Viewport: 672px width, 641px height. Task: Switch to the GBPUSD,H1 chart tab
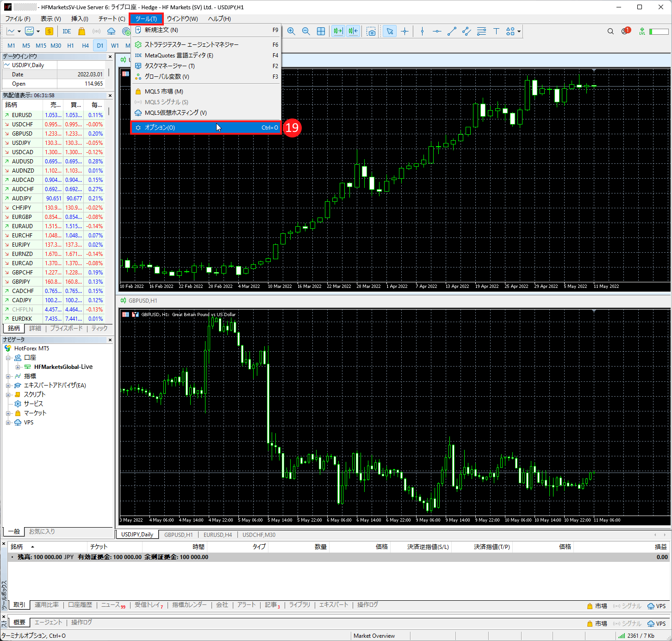click(178, 535)
